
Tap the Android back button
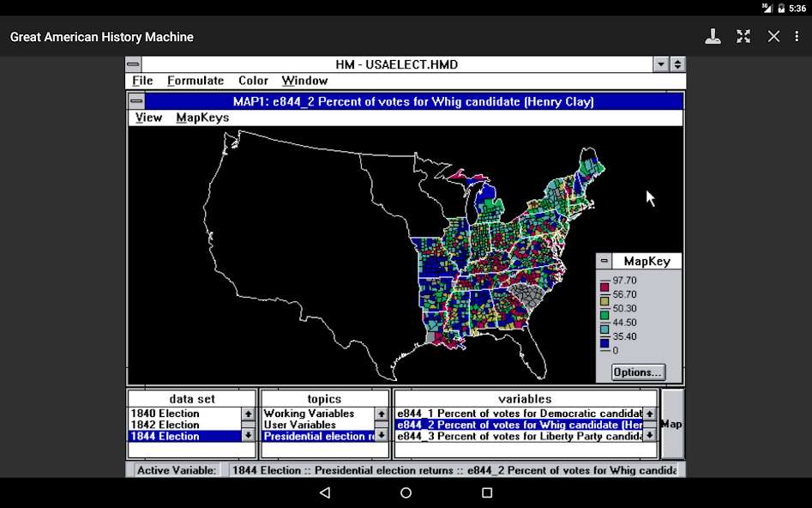324,493
